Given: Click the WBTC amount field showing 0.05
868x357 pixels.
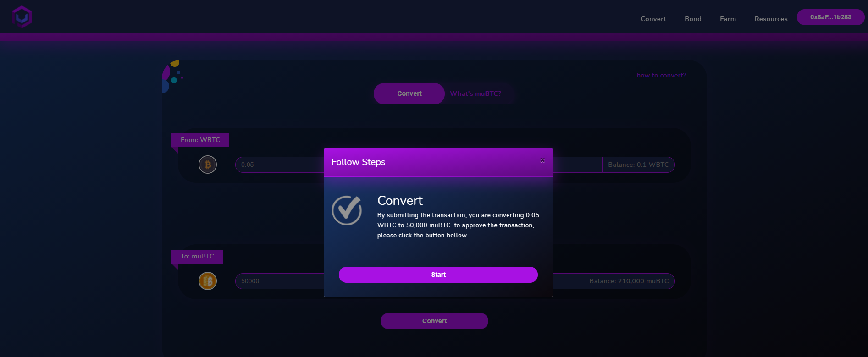Looking at the screenshot, I should (280, 165).
